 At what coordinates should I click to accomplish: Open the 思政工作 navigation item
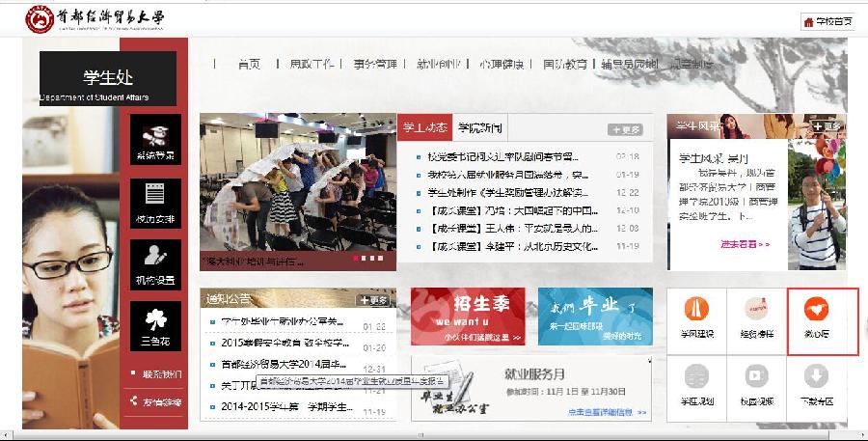[x=312, y=65]
